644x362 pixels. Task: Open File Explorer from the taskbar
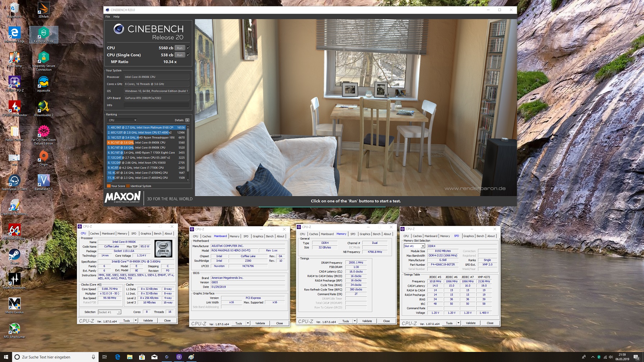(130, 357)
